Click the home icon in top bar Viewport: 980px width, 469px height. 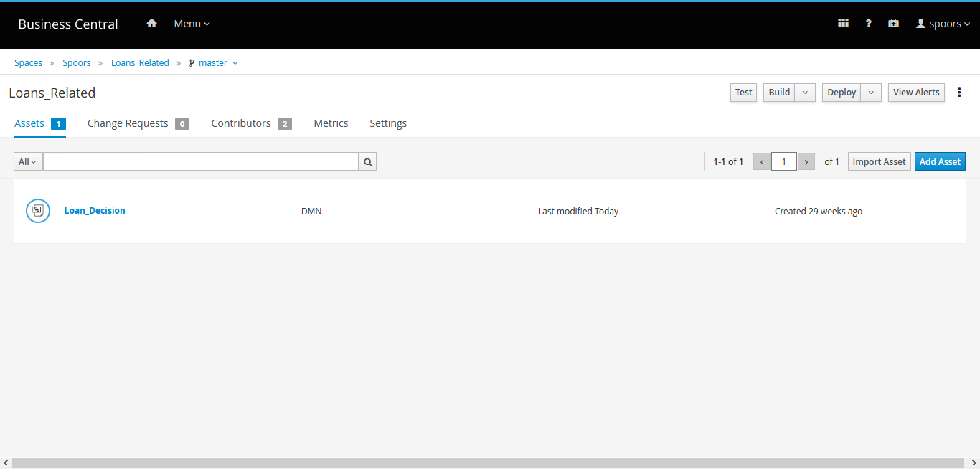(151, 24)
